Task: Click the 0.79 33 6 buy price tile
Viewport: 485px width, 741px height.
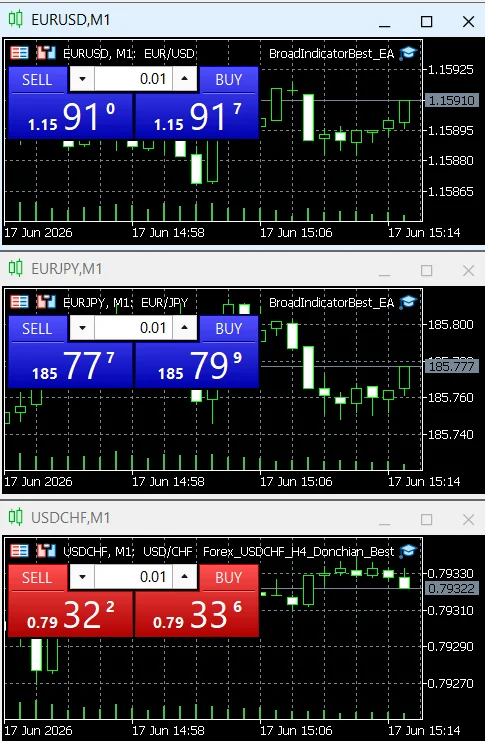Action: [197, 614]
